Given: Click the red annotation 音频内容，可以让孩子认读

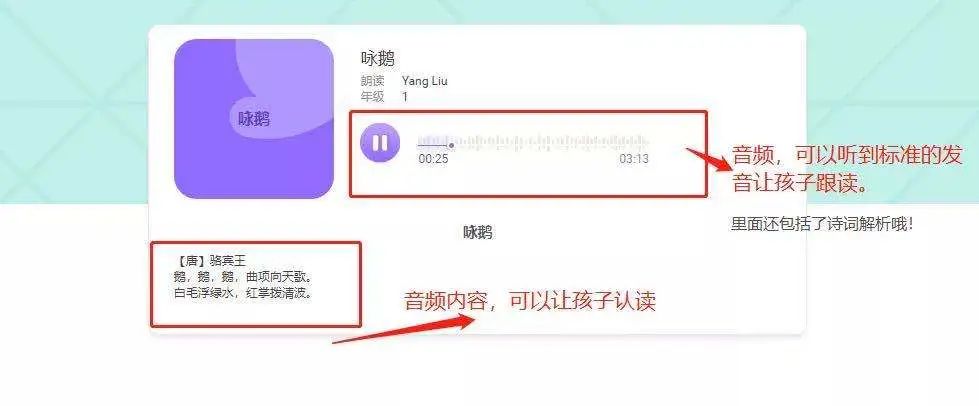Looking at the screenshot, I should [x=530, y=302].
